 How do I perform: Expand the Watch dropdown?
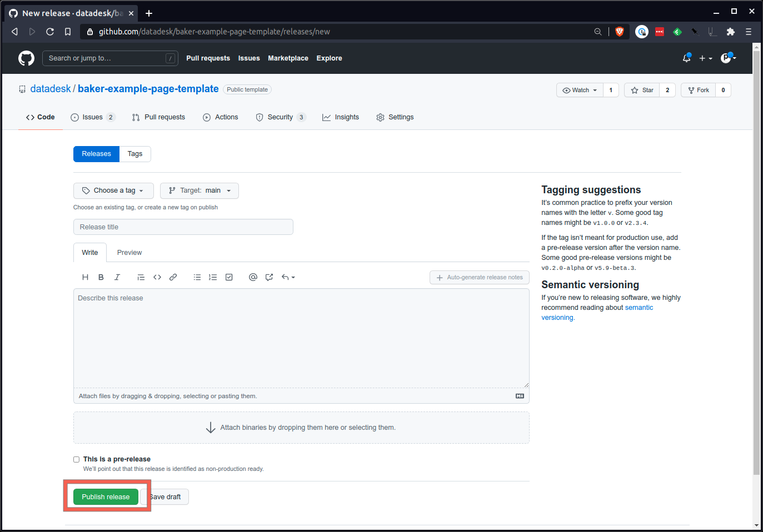580,90
